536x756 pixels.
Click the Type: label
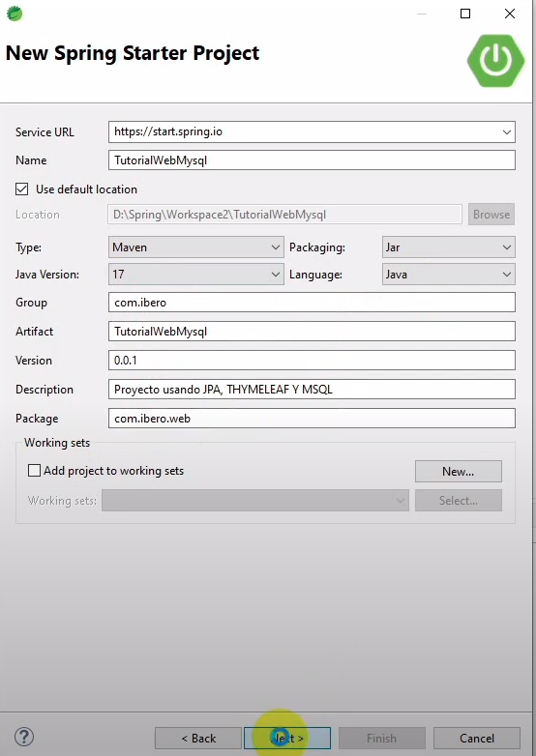coord(28,247)
